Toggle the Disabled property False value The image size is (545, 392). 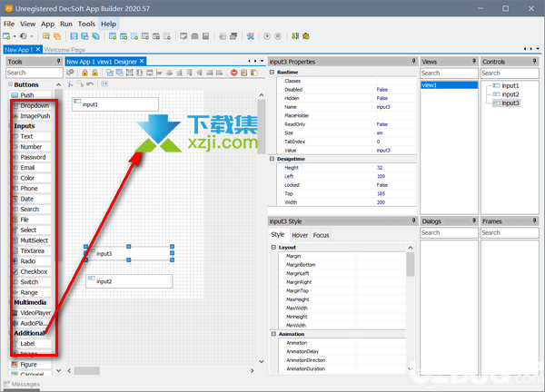click(x=382, y=90)
